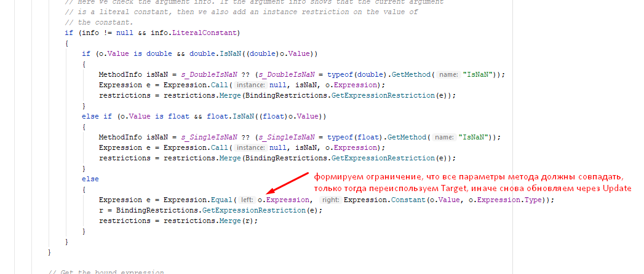This screenshot has width=644, height=274.
Task: Click MethodInfo type on the s_DoubleIsNaN line
Action: click(x=121, y=75)
